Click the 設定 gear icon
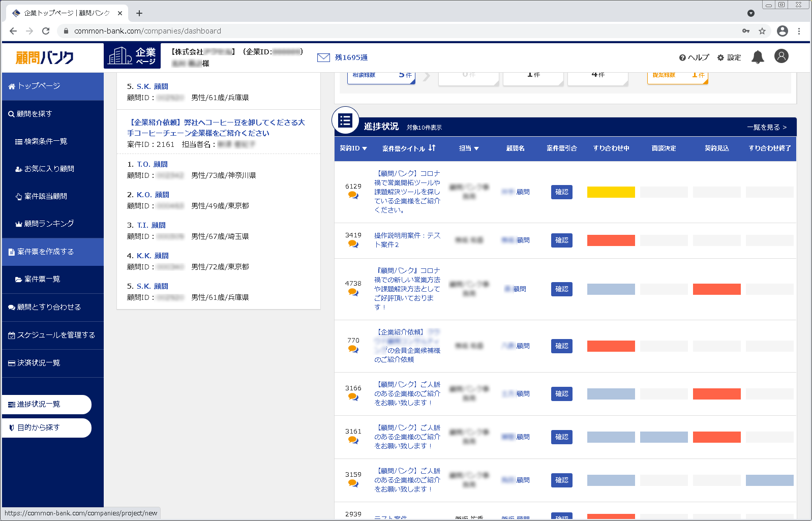 pos(720,57)
